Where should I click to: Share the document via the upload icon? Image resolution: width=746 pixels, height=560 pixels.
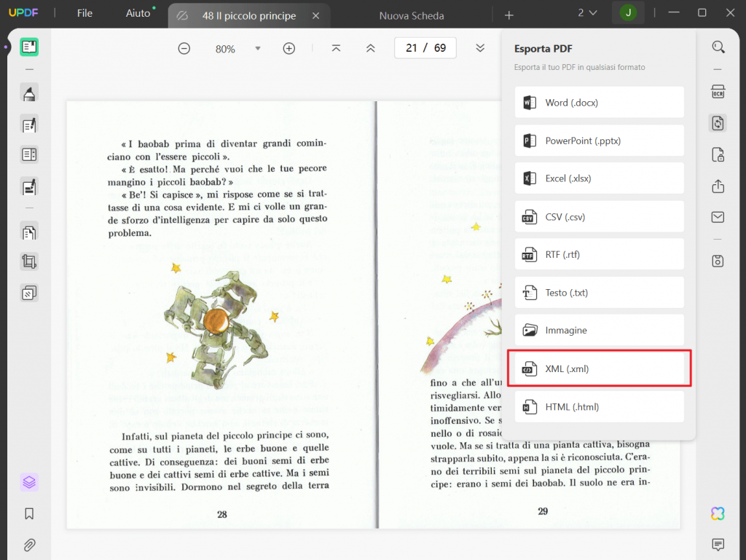click(x=718, y=186)
